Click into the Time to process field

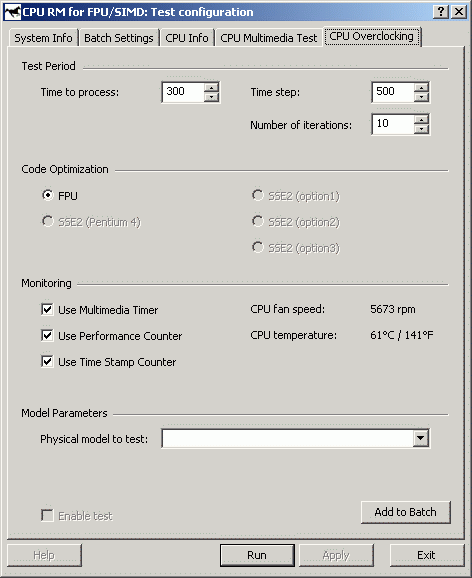183,92
